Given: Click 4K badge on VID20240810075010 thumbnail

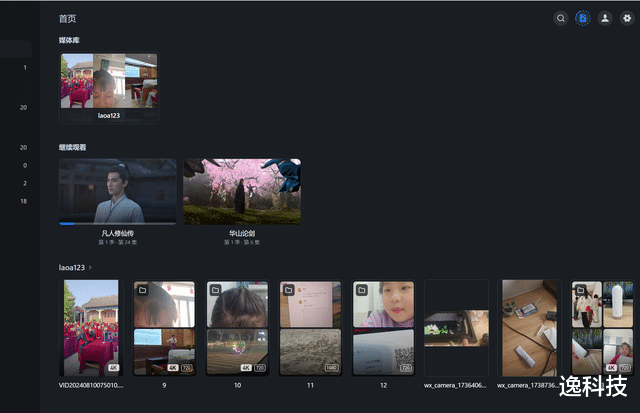Looking at the screenshot, I should click(x=113, y=368).
